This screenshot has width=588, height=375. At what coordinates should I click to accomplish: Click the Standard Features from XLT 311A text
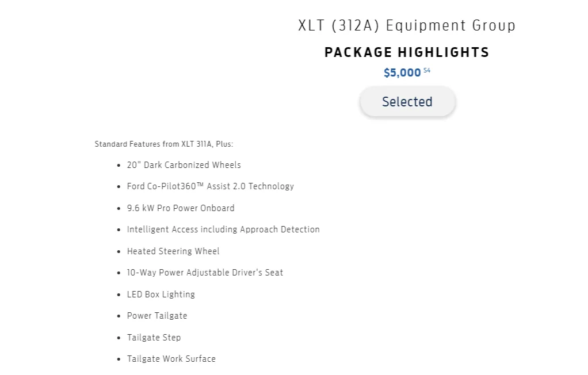164,144
